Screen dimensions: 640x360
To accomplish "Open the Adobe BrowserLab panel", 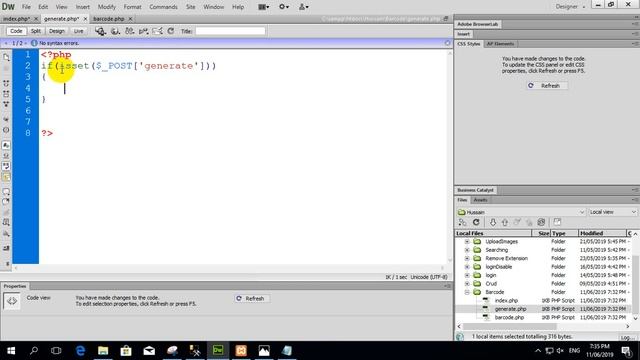I will pyautogui.click(x=477, y=24).
